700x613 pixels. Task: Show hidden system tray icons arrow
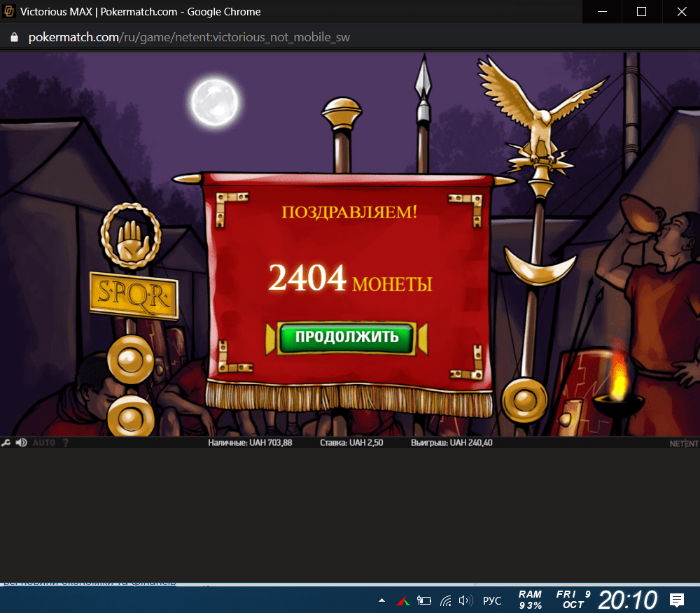[381, 600]
